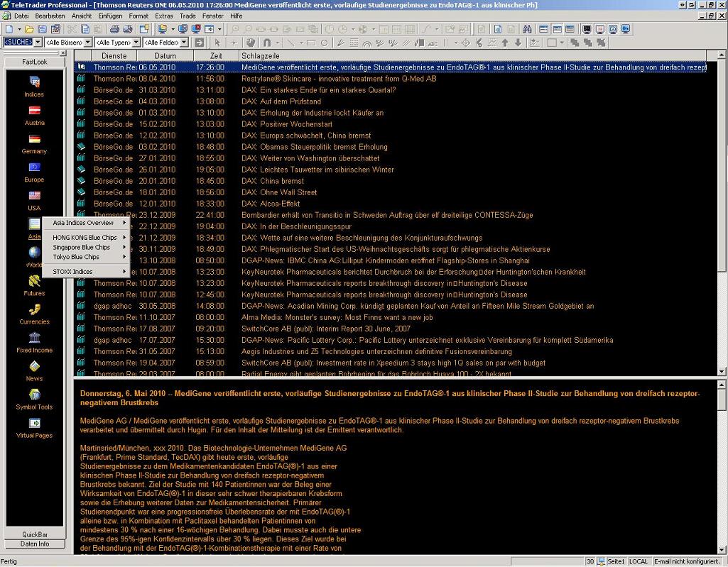Click the Asia sidebar icon
728x567 pixels.
tap(34, 224)
